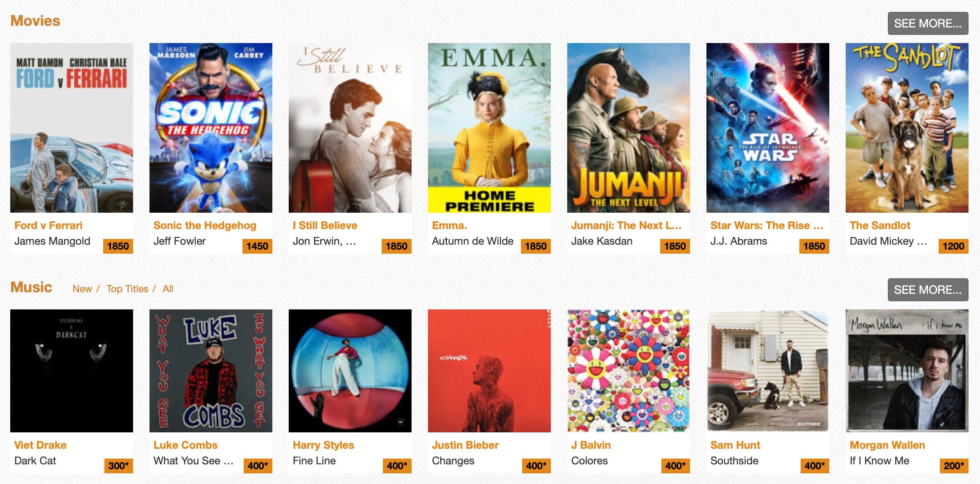The width and height of the screenshot is (980, 484).
Task: Open The Sandlot movie poster
Action: (907, 127)
